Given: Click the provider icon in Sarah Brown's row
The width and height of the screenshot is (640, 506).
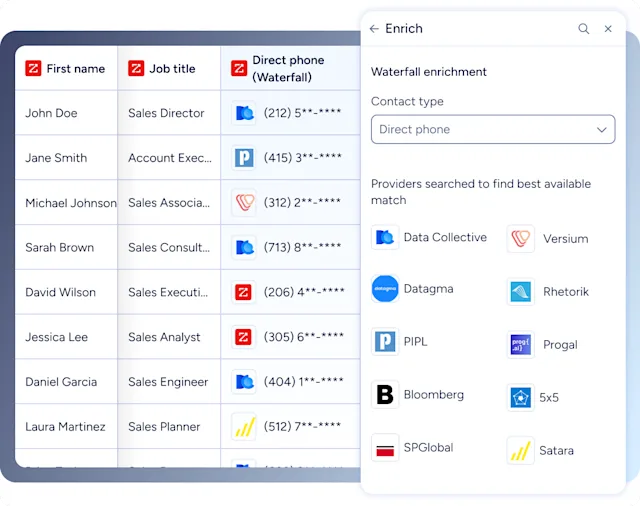Looking at the screenshot, I should click(x=244, y=247).
